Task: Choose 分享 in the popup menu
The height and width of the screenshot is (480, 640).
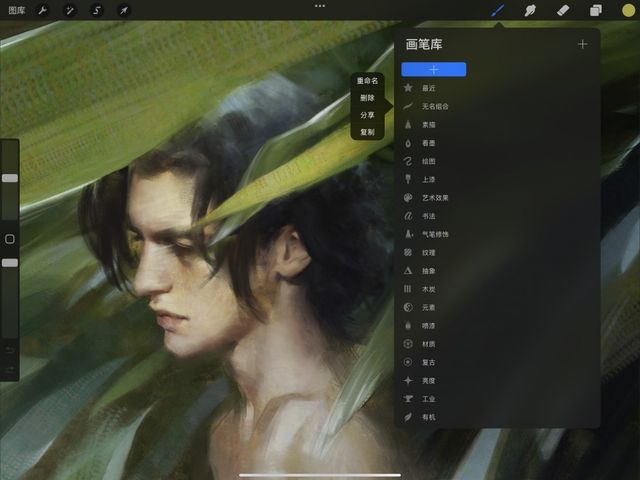Action: click(367, 115)
